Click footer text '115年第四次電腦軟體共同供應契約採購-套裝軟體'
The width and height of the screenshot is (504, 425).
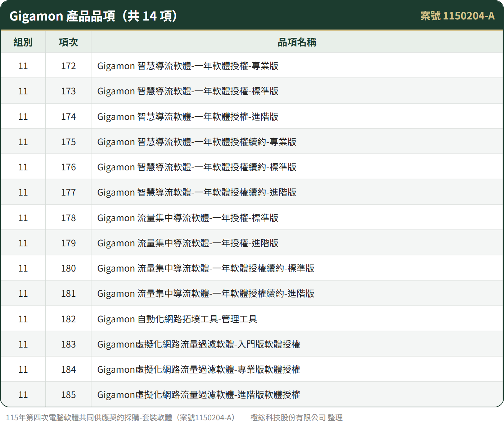pos(89,417)
